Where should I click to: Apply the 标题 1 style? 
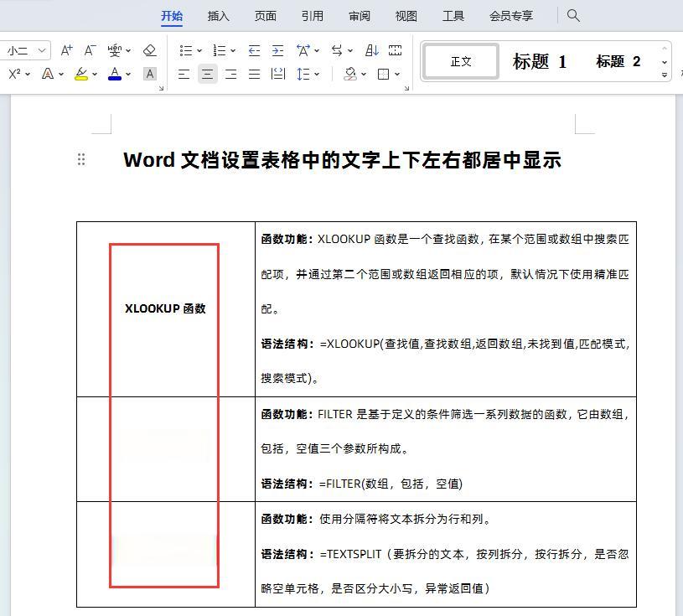click(540, 61)
